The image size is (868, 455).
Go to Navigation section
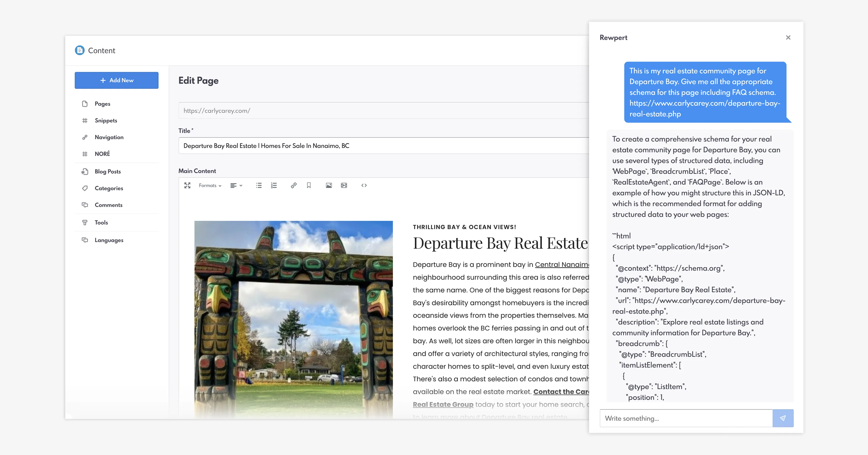[x=109, y=137]
